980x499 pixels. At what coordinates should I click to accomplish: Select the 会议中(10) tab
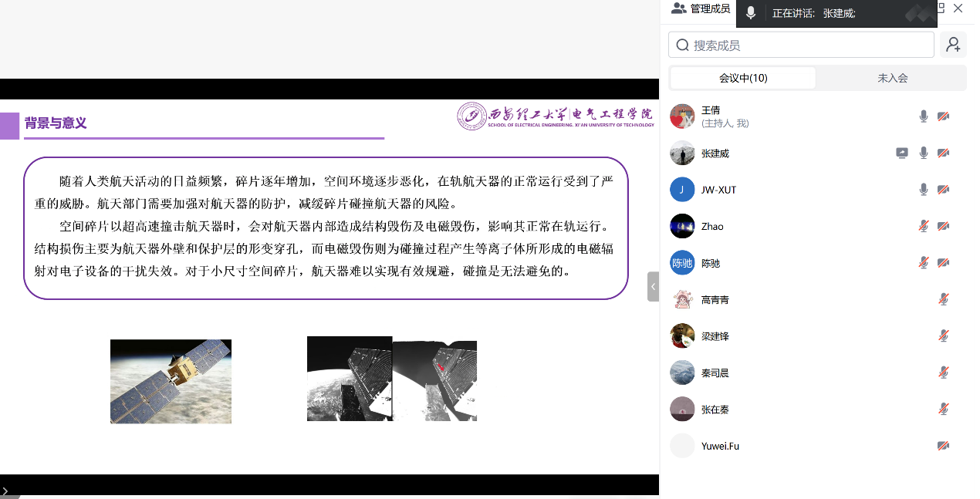click(x=742, y=78)
